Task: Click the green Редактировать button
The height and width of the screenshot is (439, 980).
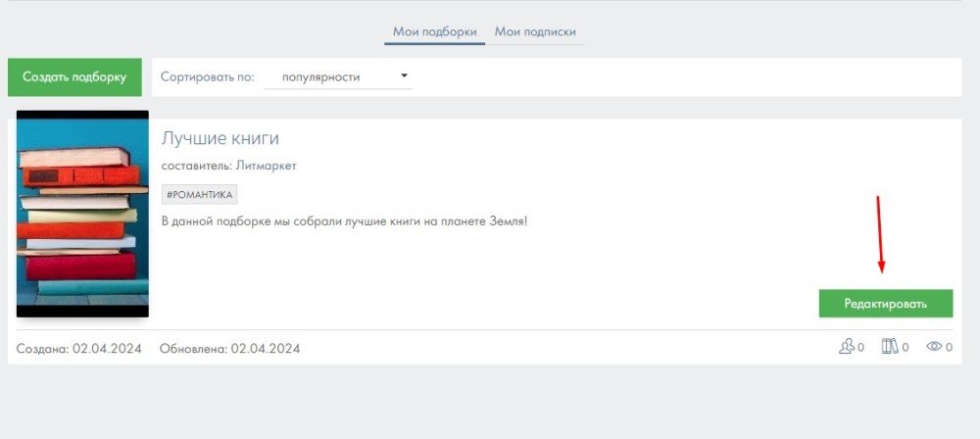Action: coord(885,304)
